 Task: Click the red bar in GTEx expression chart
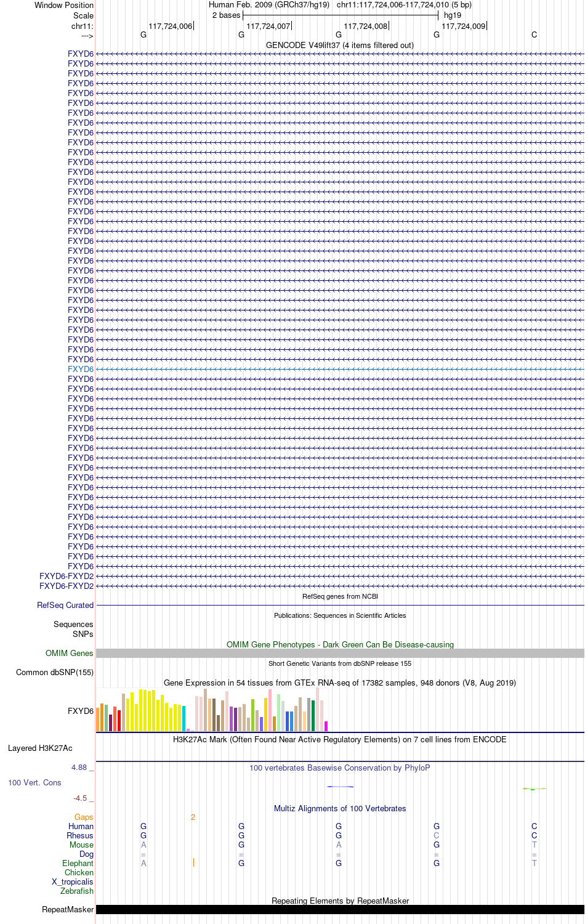[x=119, y=721]
